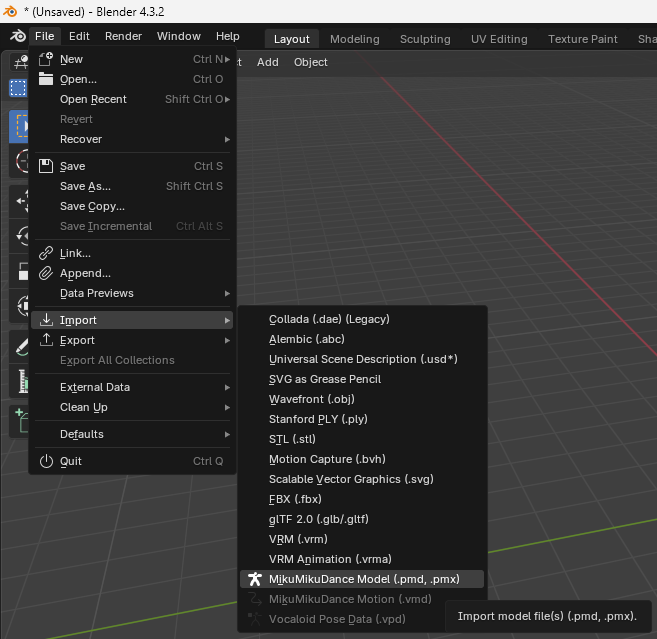Import Alembic (.abc) file
This screenshot has width=657, height=639.
[362, 339]
